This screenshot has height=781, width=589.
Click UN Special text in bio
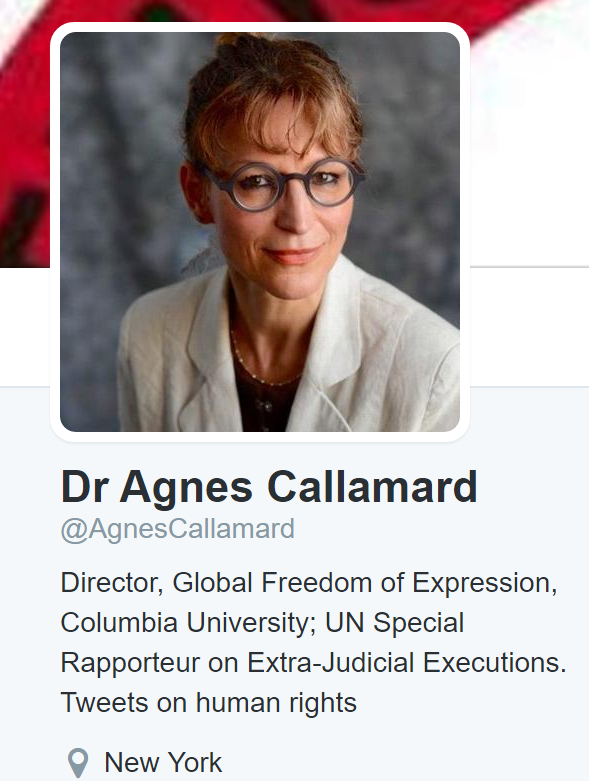tap(394, 623)
